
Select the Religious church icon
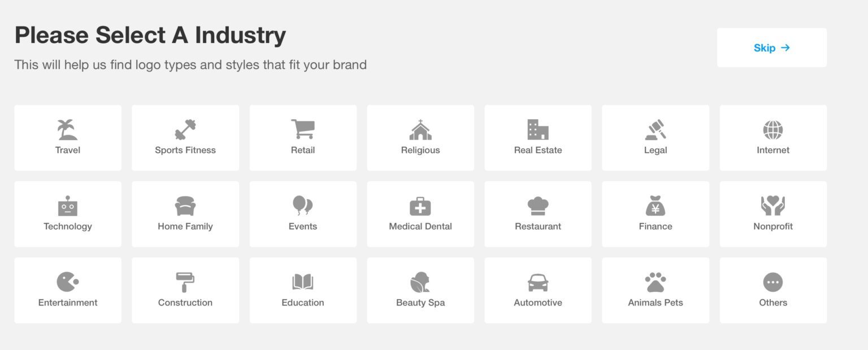coord(420,130)
